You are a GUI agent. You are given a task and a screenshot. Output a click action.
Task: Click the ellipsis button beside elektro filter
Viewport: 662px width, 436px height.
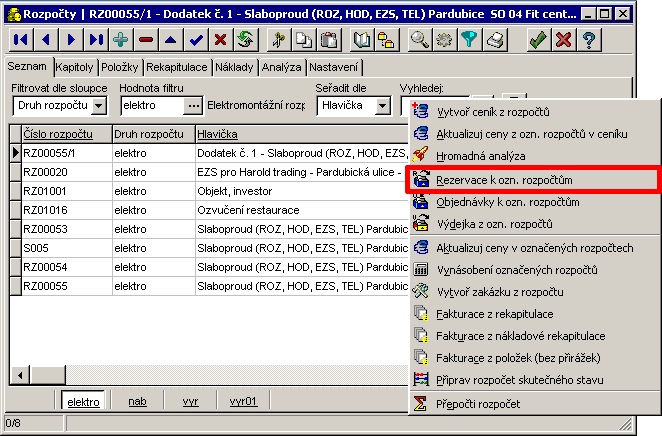pyautogui.click(x=194, y=105)
